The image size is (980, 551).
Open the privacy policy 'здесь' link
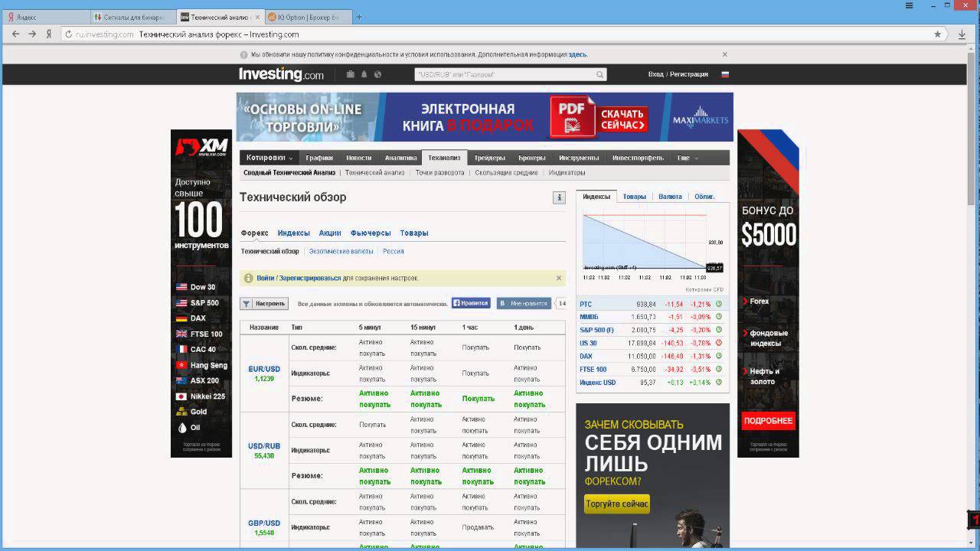(577, 54)
